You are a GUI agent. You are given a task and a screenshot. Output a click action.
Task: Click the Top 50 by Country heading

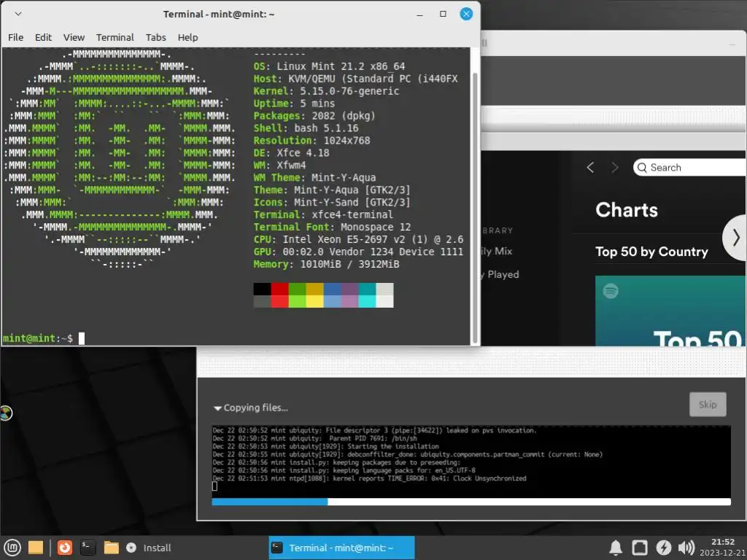pyautogui.click(x=651, y=252)
